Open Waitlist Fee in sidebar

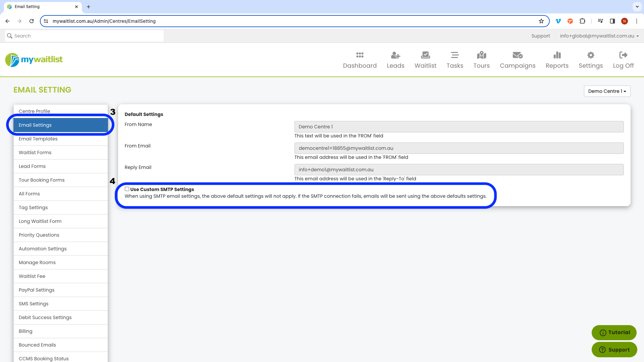point(61,276)
